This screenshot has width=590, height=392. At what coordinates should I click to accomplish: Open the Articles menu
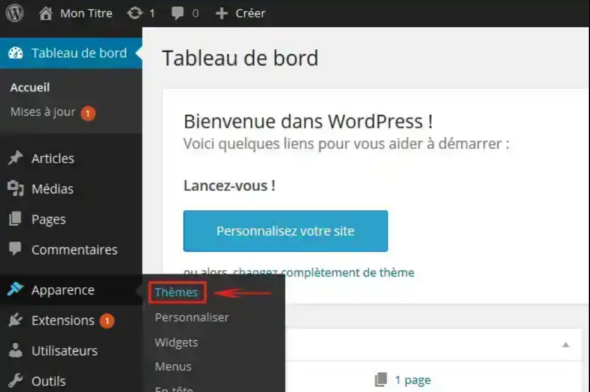53,158
